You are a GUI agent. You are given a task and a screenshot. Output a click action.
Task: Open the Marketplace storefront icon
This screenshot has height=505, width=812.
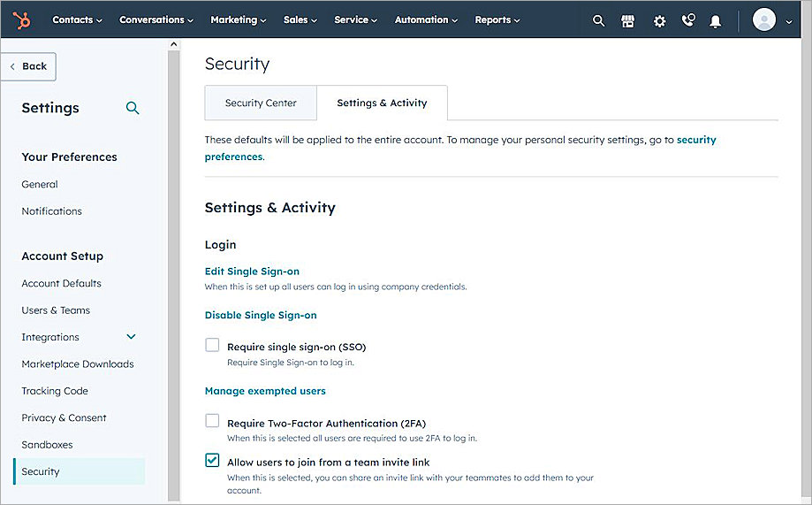click(628, 20)
